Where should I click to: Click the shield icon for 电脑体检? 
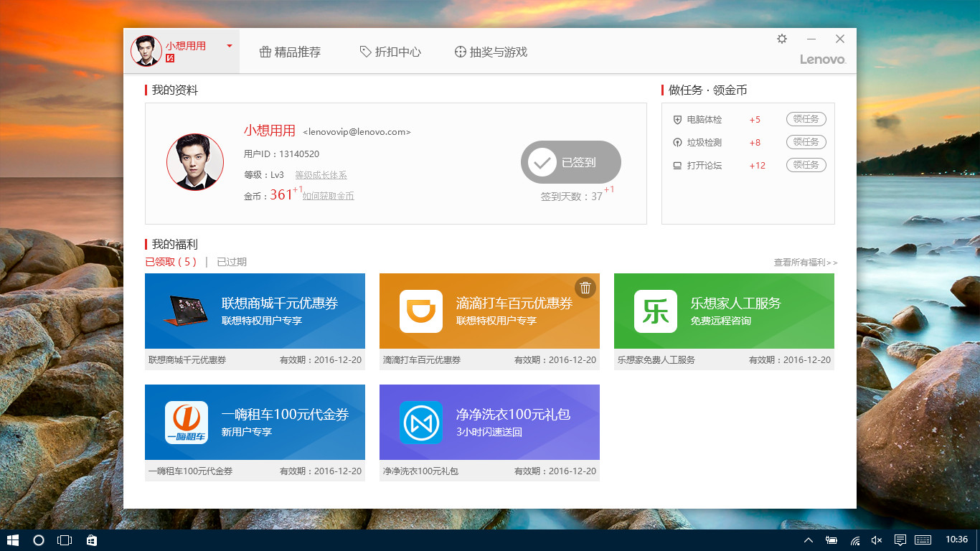pyautogui.click(x=677, y=120)
